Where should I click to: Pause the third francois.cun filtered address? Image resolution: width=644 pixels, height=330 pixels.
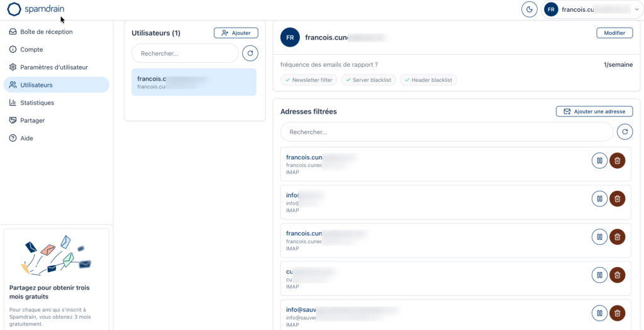click(599, 237)
